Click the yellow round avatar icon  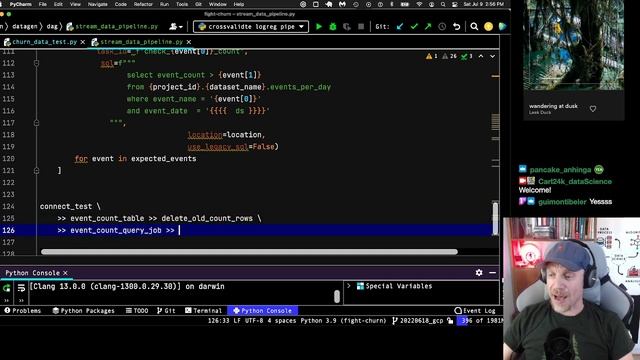(488, 27)
